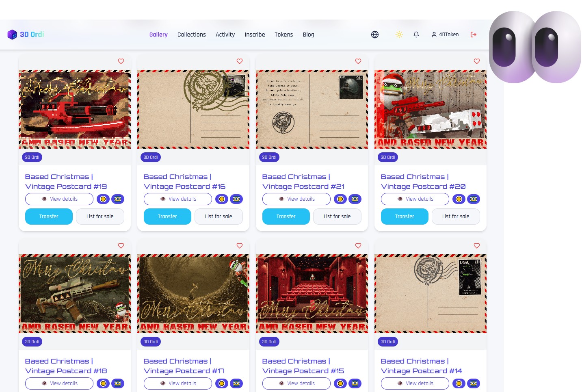View details of Postcard #20
The width and height of the screenshot is (582, 392).
coord(415,199)
